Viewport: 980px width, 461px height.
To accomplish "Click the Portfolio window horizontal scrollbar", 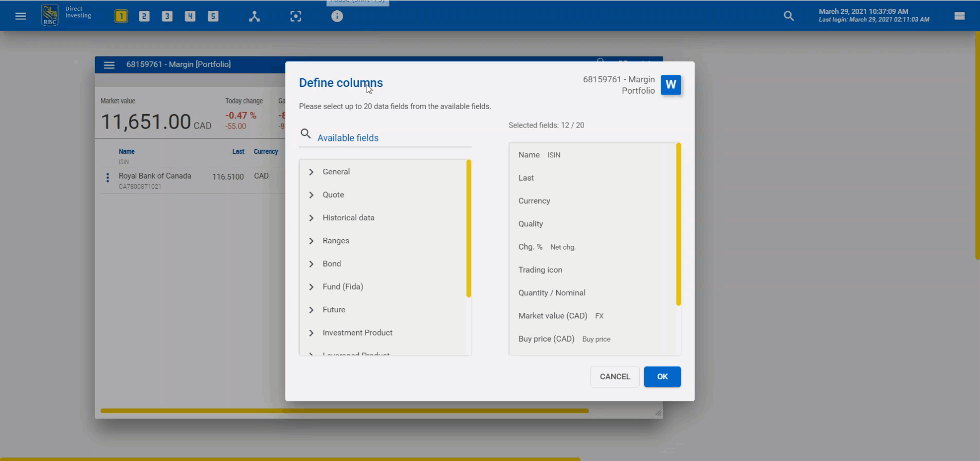I will click(344, 411).
